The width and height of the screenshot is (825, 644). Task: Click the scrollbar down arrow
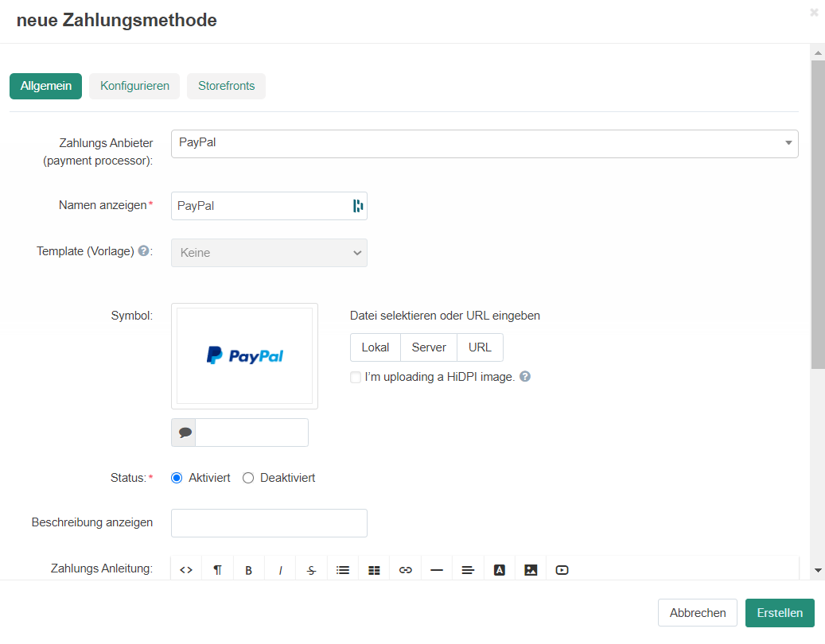click(x=818, y=570)
